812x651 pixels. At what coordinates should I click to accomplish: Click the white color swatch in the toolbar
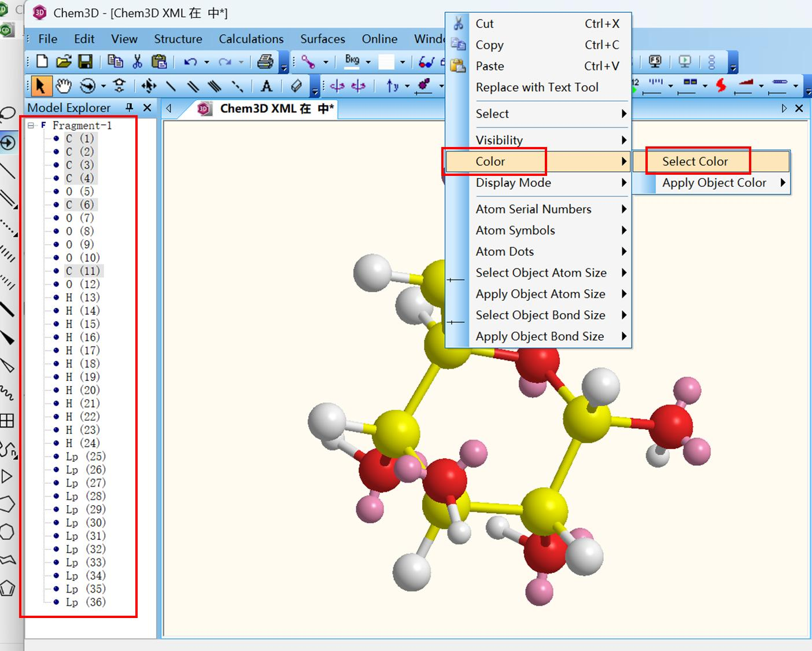[386, 61]
